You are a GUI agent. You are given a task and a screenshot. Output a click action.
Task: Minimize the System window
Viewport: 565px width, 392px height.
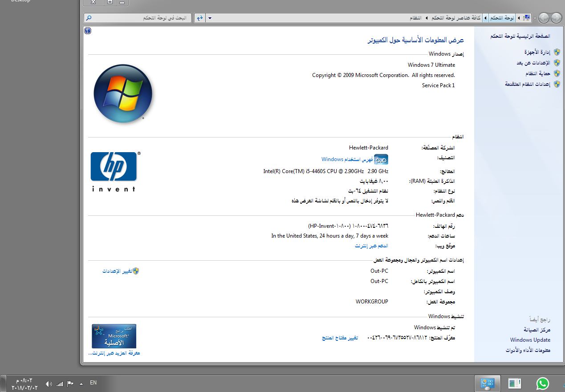[122, 2]
